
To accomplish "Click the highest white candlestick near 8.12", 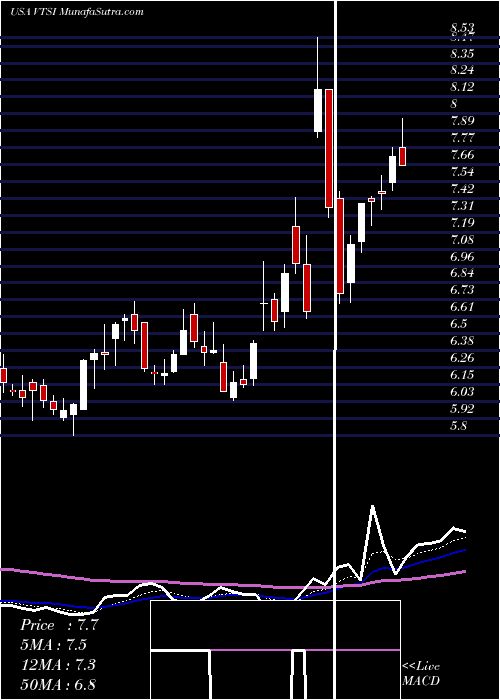I will pos(318,110).
